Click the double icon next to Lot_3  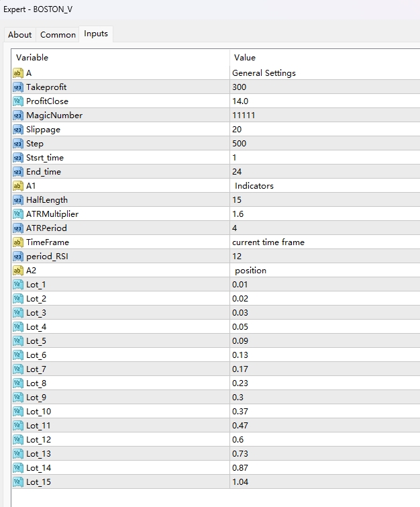click(x=17, y=313)
